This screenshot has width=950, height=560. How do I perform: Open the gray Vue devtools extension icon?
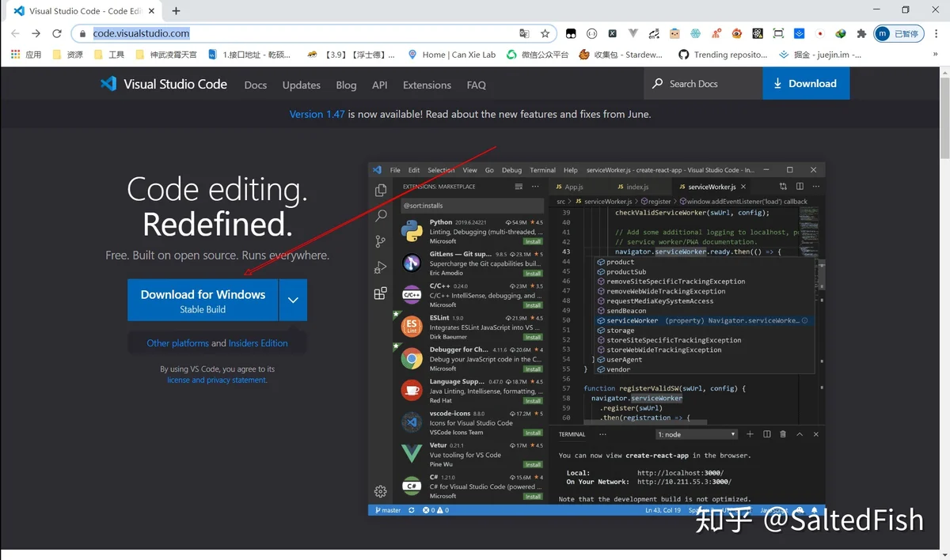pyautogui.click(x=633, y=34)
